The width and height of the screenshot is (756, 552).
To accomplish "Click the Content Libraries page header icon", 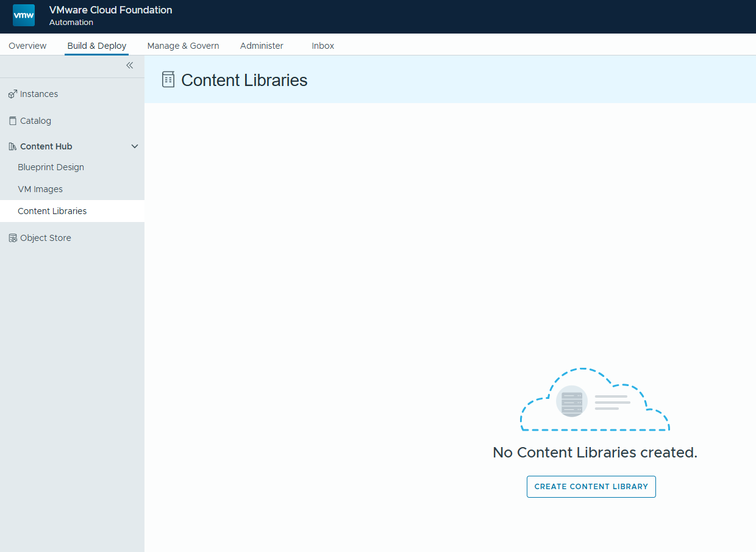I will [x=168, y=80].
